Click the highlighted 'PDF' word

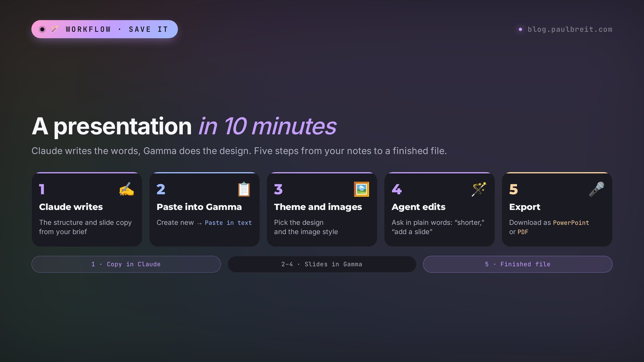pyautogui.click(x=523, y=232)
